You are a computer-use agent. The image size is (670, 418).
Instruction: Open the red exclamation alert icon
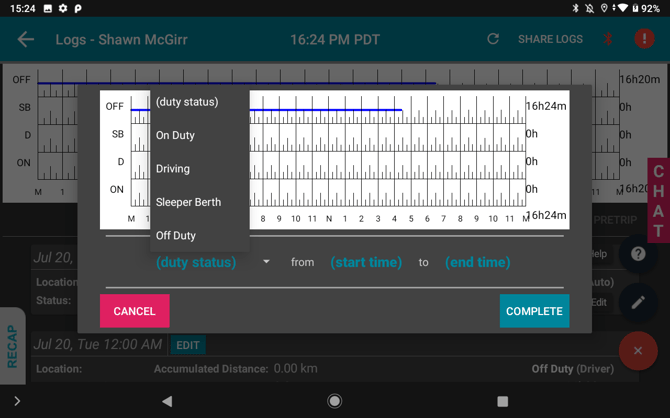click(x=644, y=39)
